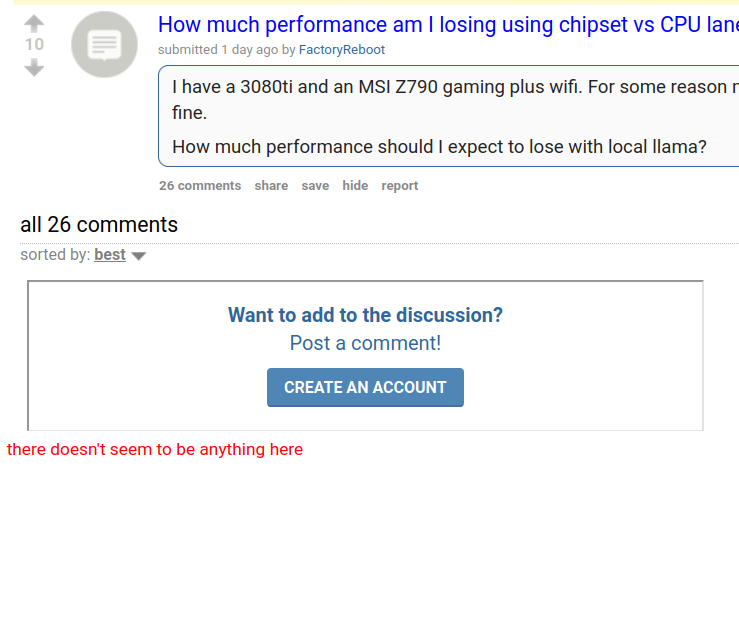Upvote the chipset vs CPU lanes post

point(34,23)
